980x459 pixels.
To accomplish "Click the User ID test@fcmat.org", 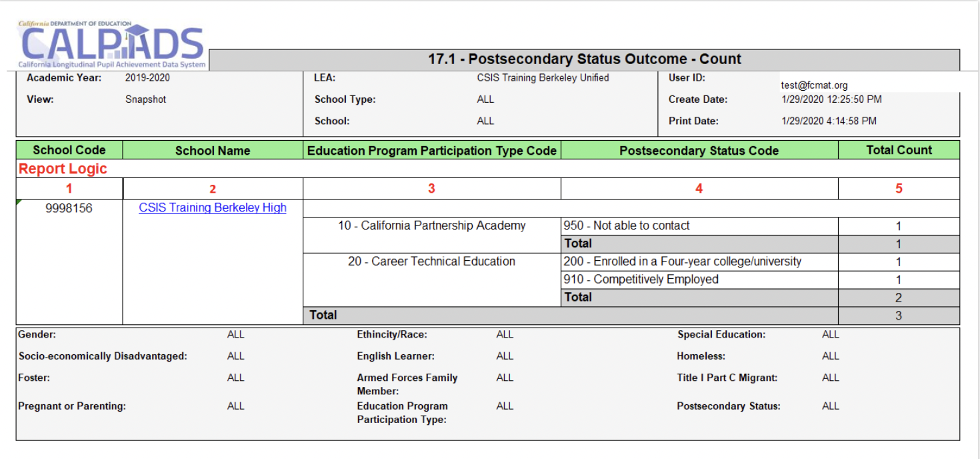I will [x=814, y=85].
